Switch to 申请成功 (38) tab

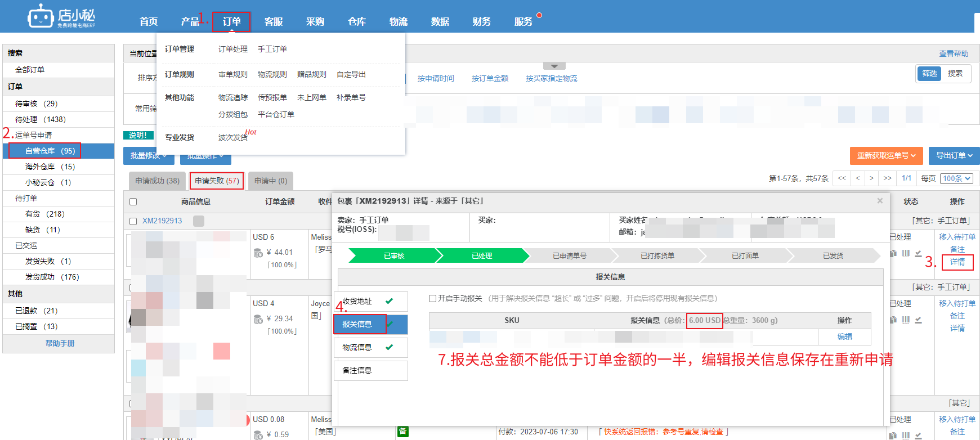coord(158,181)
